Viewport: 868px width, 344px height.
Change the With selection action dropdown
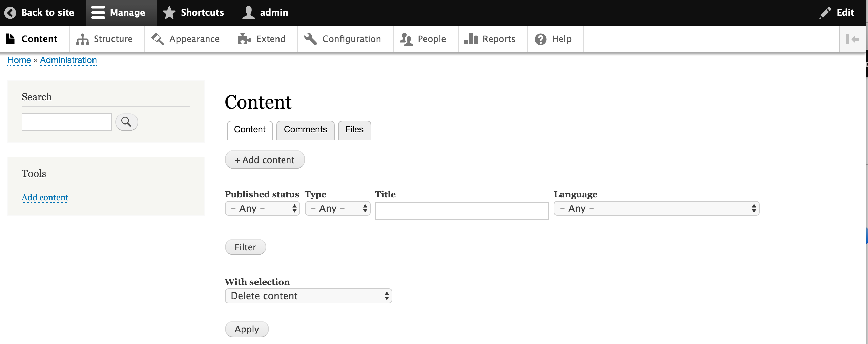[308, 295]
